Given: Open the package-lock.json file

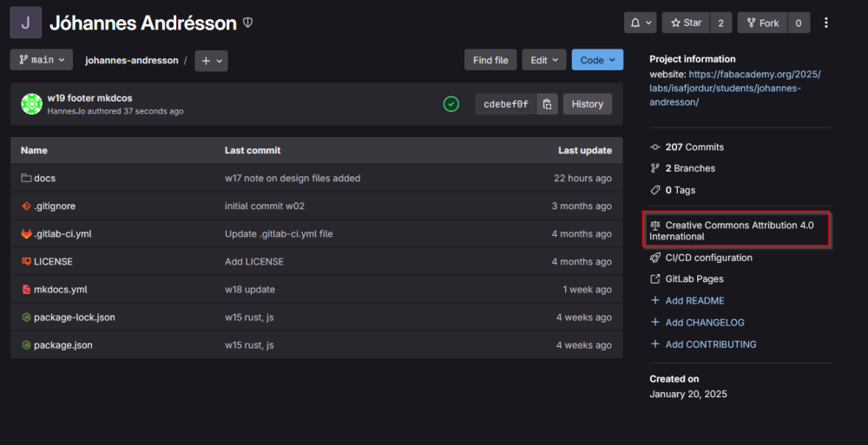Looking at the screenshot, I should click(x=74, y=317).
